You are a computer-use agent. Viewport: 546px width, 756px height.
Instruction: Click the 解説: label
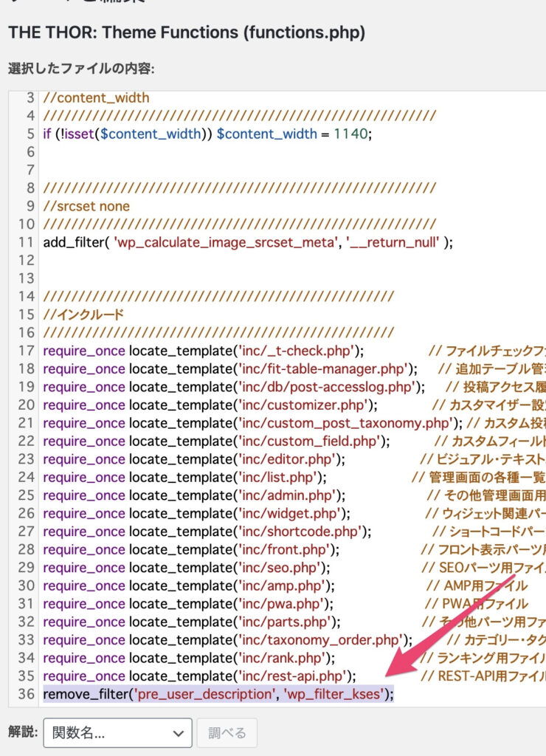(x=23, y=732)
